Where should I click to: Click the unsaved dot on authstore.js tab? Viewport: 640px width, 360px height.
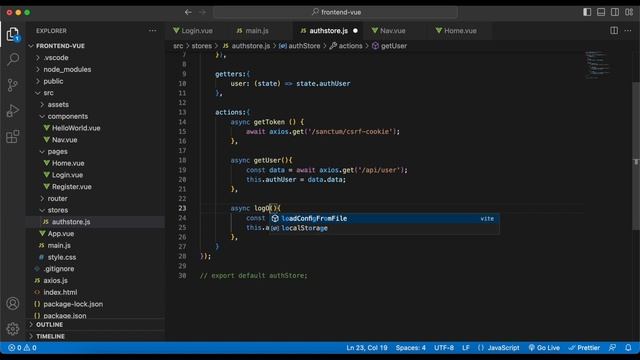click(x=355, y=31)
